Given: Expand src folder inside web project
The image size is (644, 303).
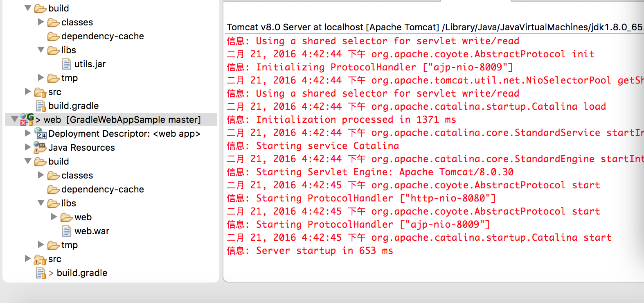Looking at the screenshot, I should (28, 258).
